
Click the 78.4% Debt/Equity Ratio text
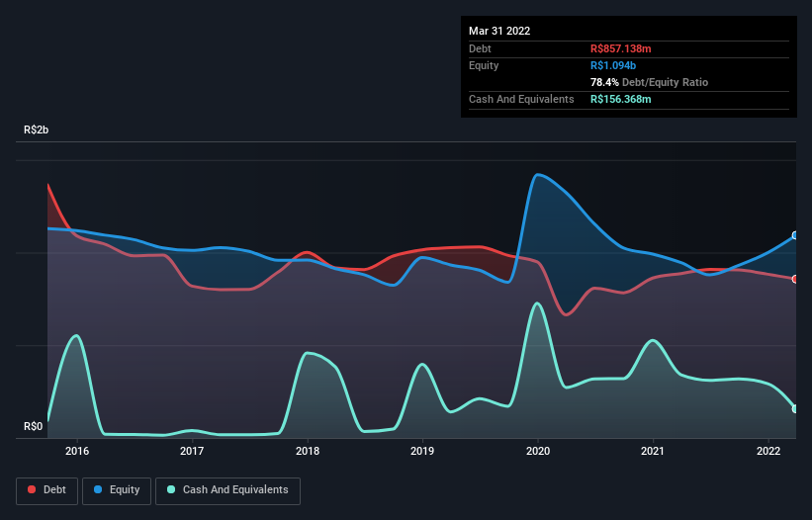tap(650, 82)
